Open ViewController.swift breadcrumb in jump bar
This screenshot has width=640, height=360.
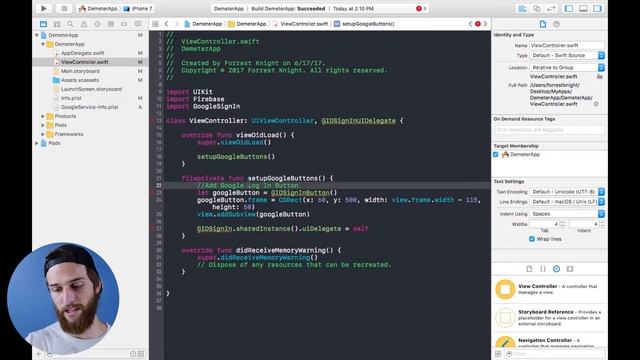coord(300,24)
